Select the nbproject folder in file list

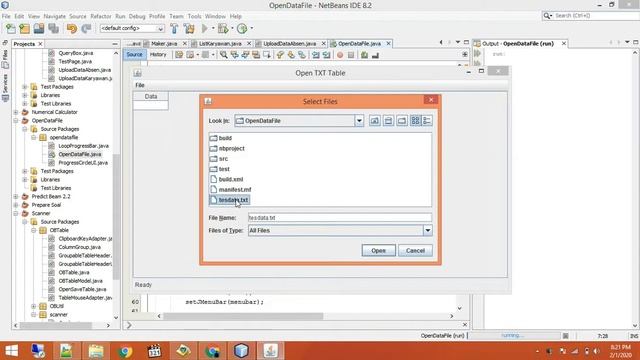pyautogui.click(x=227, y=148)
